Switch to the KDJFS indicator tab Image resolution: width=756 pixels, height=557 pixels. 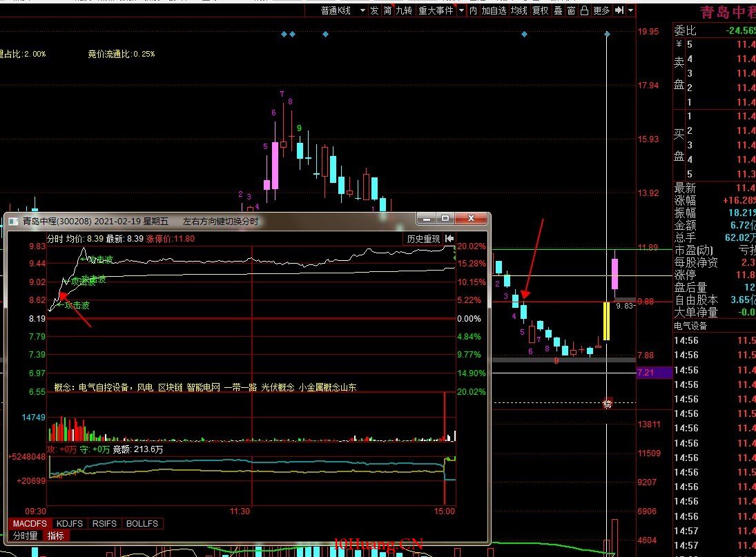pyautogui.click(x=69, y=524)
